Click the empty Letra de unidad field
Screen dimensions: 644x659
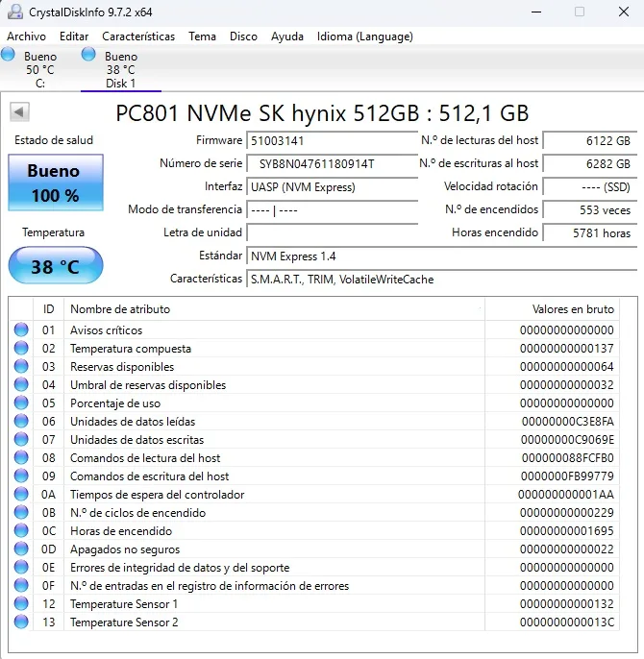coord(332,232)
